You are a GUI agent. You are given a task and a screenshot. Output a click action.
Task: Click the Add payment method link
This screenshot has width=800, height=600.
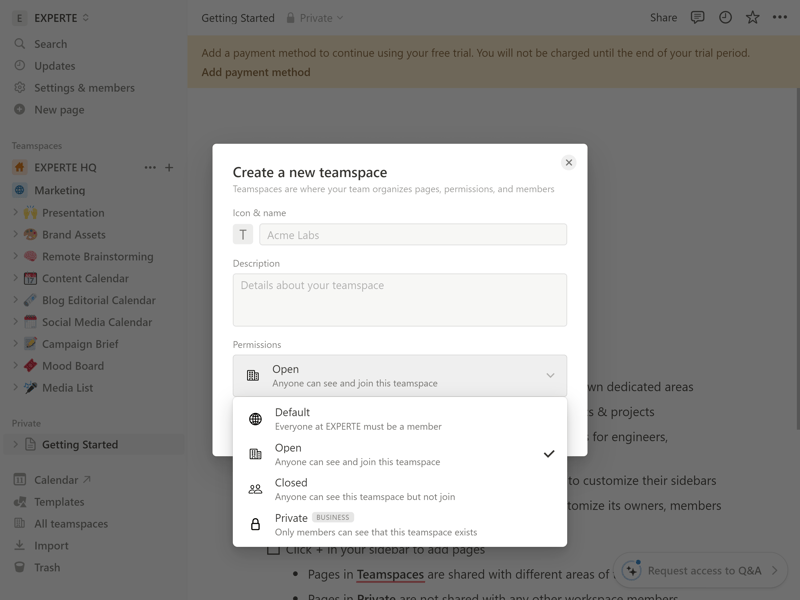point(256,72)
